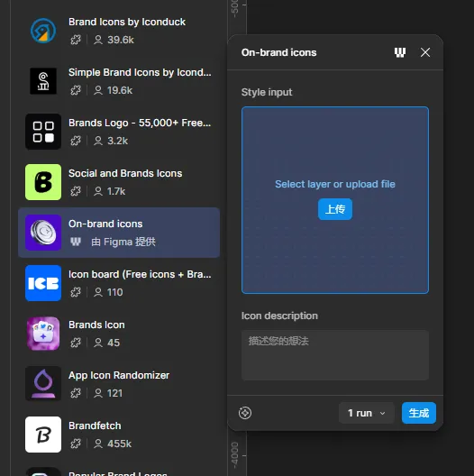474x476 pixels.
Task: Click plugin badge under Simple Brand Icons
Action: pyautogui.click(x=76, y=90)
